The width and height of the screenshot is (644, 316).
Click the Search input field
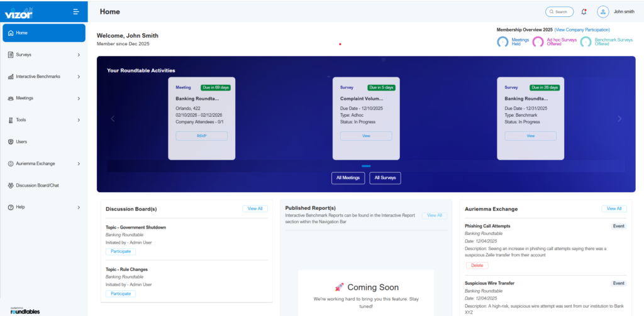559,12
